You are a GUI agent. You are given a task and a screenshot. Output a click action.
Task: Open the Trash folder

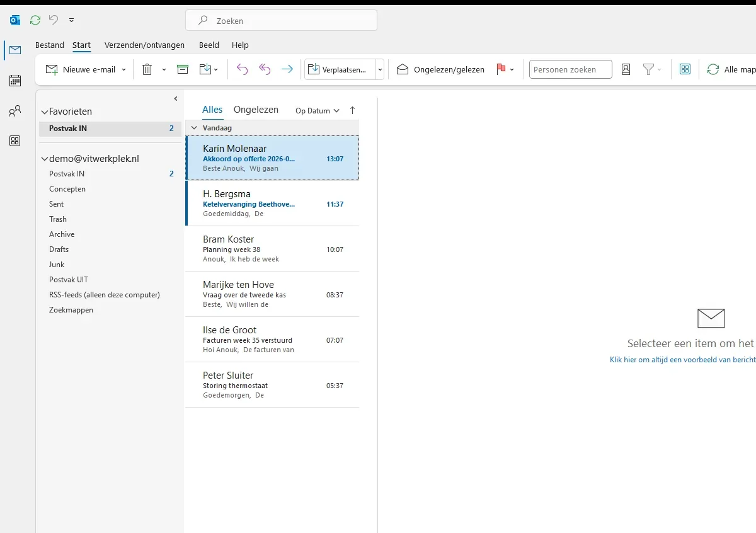(x=58, y=219)
